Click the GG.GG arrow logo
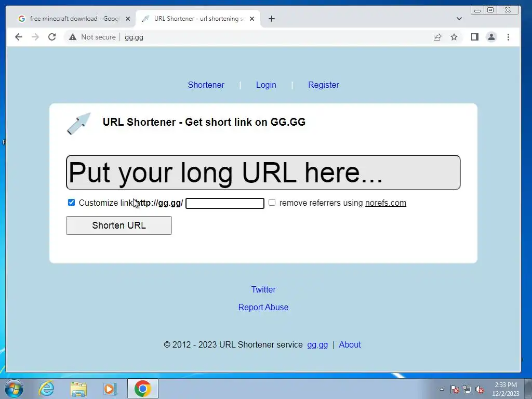Image resolution: width=532 pixels, height=399 pixels. pyautogui.click(x=79, y=124)
